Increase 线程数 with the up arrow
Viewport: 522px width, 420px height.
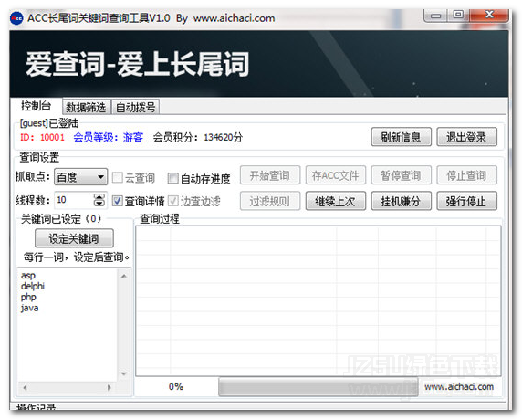pyautogui.click(x=99, y=196)
